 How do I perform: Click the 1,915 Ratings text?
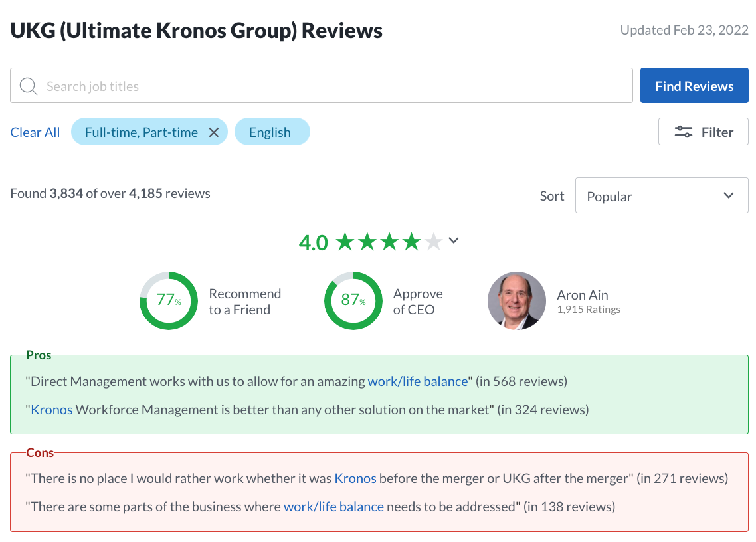pos(589,310)
